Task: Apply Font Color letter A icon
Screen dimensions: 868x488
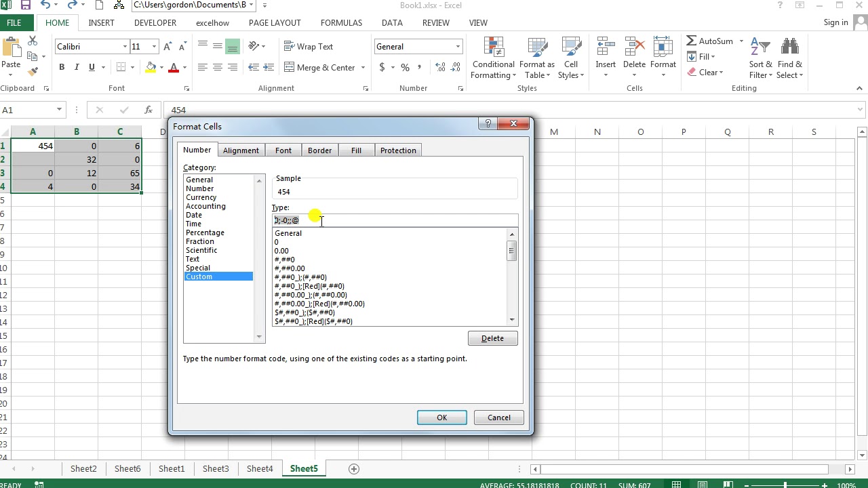Action: coord(174,67)
